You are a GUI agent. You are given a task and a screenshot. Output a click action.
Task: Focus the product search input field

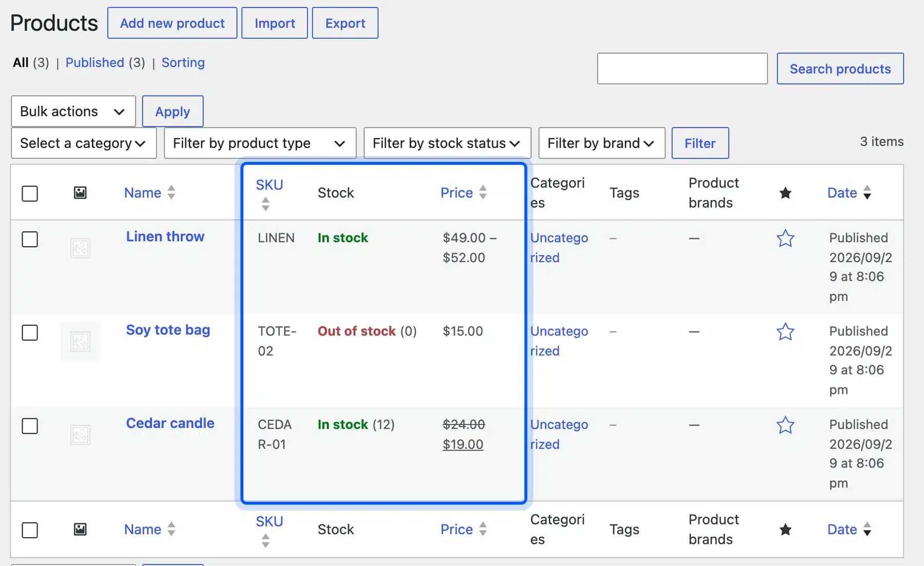[x=682, y=69]
